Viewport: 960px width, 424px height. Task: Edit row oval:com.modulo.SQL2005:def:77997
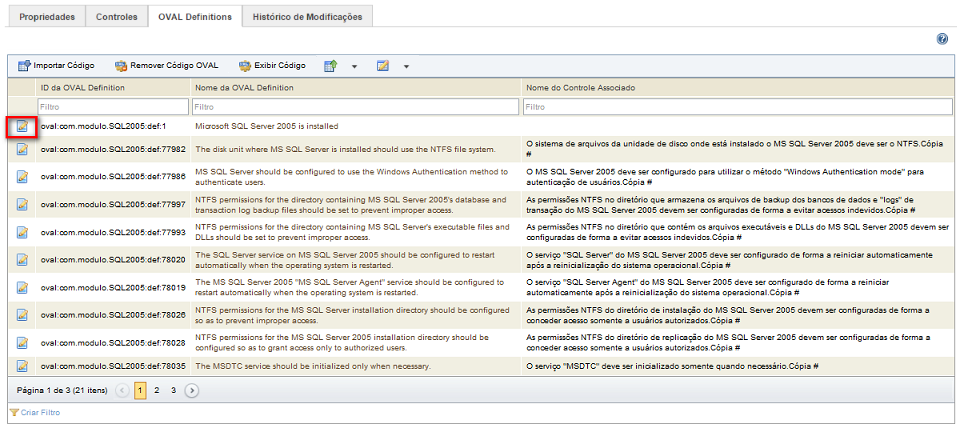point(23,204)
